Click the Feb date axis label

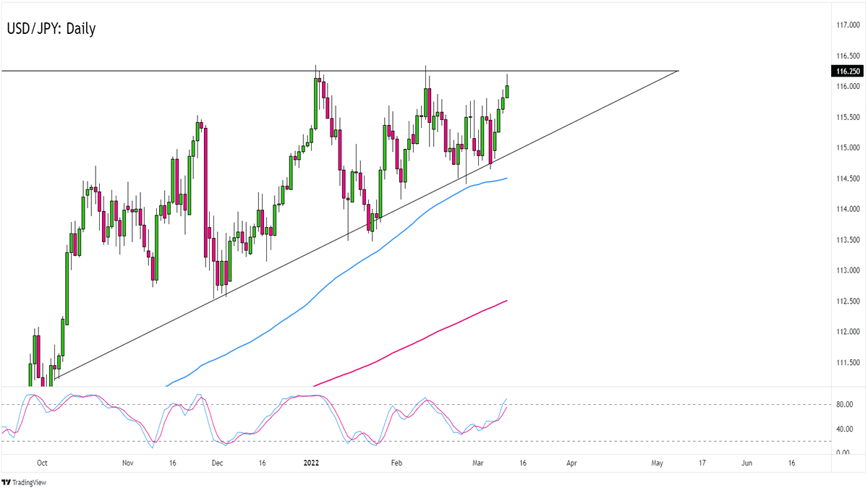[396, 463]
